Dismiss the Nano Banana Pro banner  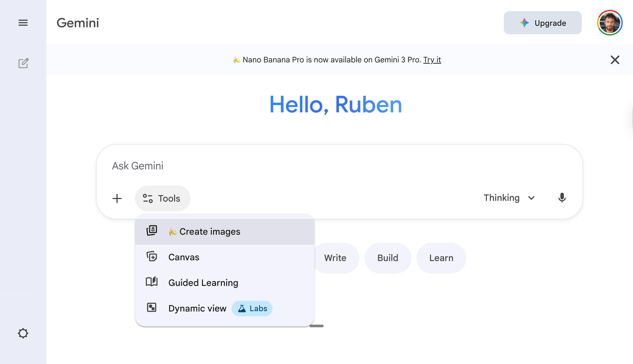[x=615, y=60]
